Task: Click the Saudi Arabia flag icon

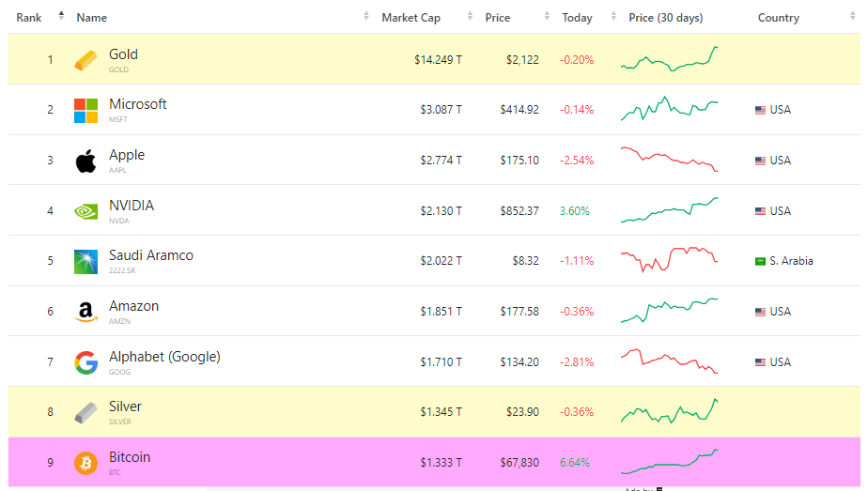Action: click(760, 261)
